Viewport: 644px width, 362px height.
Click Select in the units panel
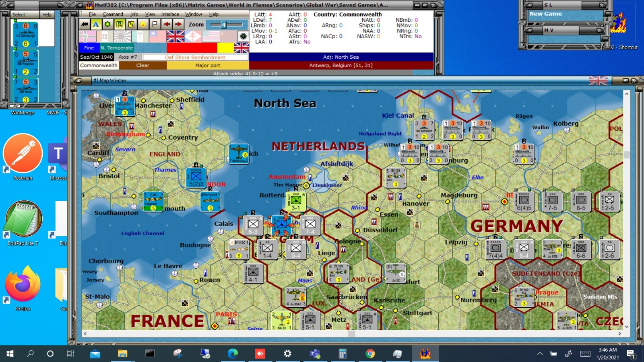click(19, 14)
